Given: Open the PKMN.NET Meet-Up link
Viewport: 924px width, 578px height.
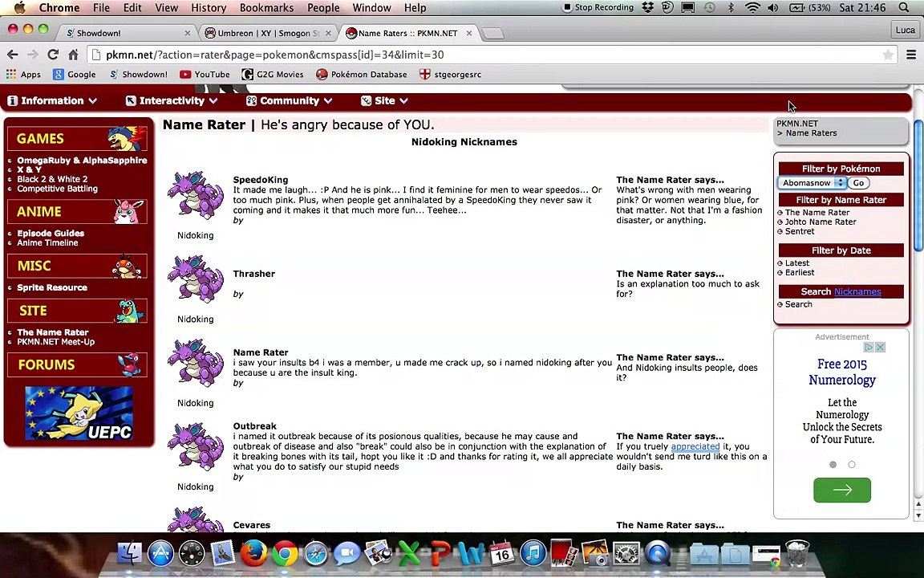Looking at the screenshot, I should tap(55, 342).
